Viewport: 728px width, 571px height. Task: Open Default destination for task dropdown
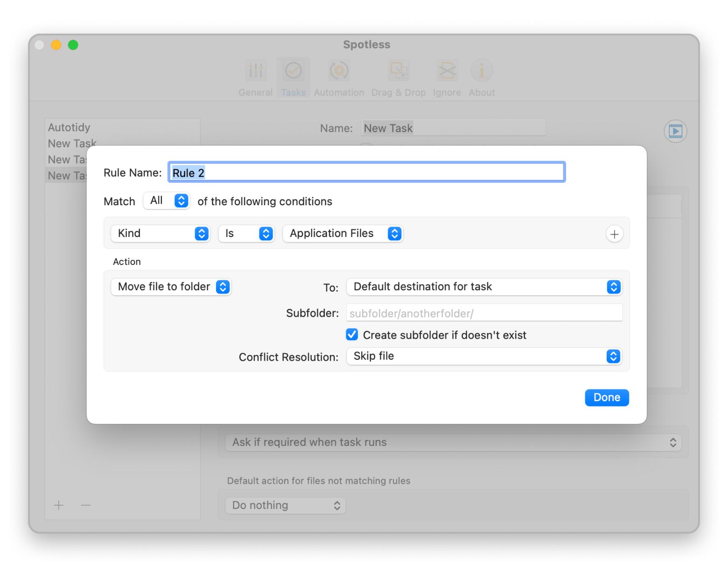(484, 287)
